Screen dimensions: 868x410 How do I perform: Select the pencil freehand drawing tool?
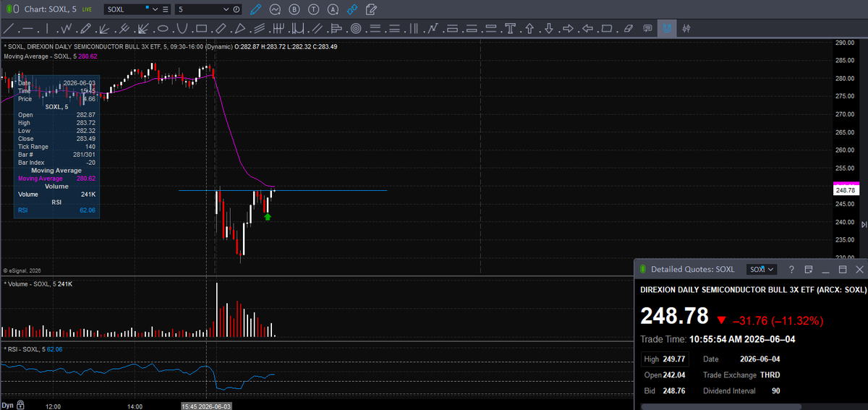point(85,28)
